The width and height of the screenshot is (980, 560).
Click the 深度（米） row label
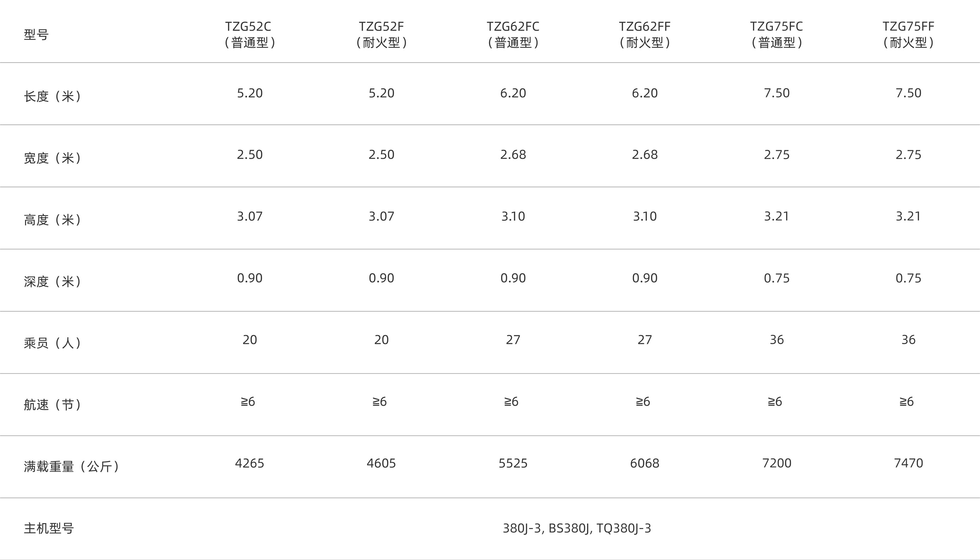[52, 282]
